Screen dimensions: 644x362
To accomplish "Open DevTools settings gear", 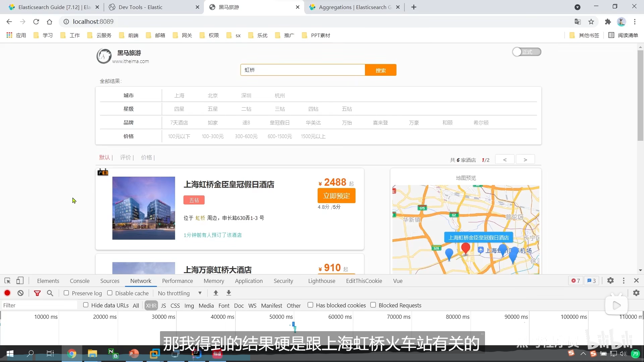I will click(610, 281).
